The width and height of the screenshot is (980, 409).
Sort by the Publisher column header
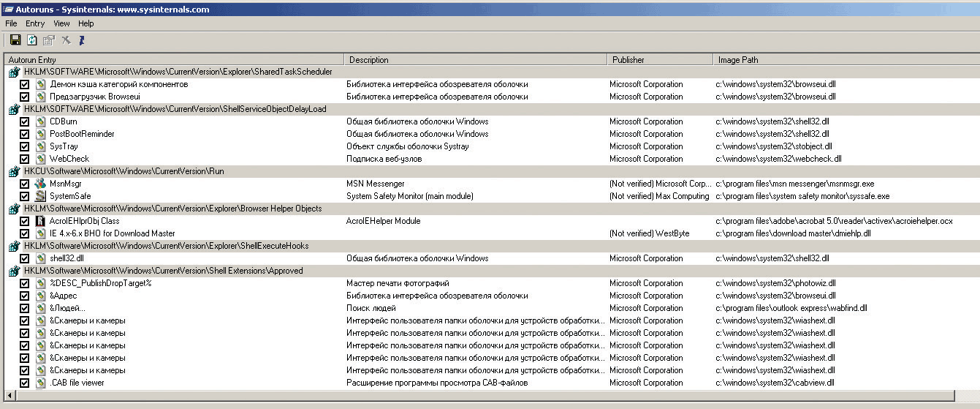661,60
